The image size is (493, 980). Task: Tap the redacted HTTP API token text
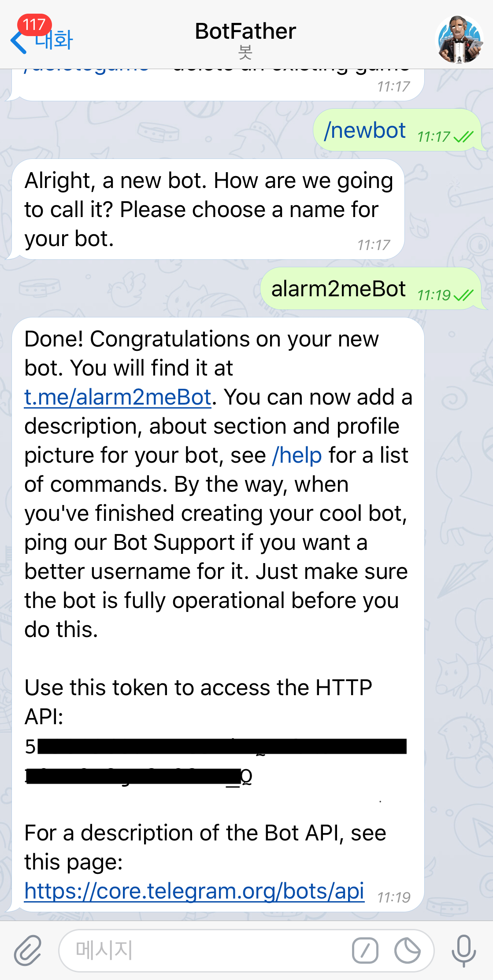click(x=216, y=760)
